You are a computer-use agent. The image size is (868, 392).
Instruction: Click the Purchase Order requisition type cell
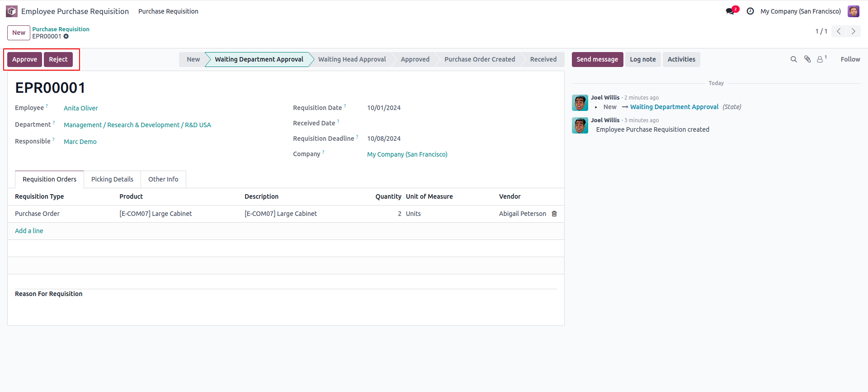pyautogui.click(x=63, y=214)
